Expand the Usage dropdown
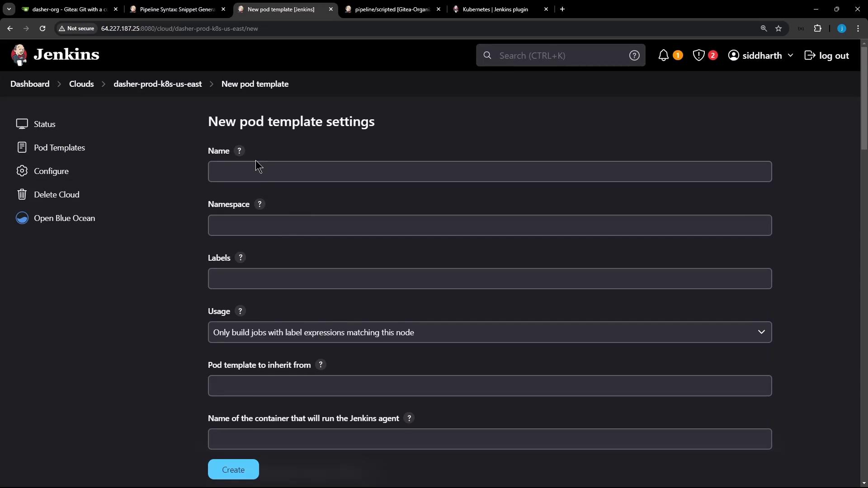 (x=490, y=333)
